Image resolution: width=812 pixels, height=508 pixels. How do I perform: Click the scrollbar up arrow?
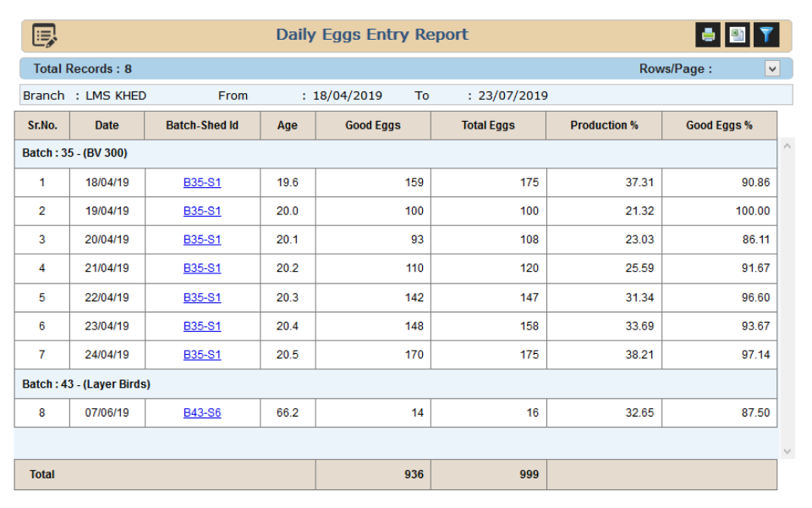point(786,146)
